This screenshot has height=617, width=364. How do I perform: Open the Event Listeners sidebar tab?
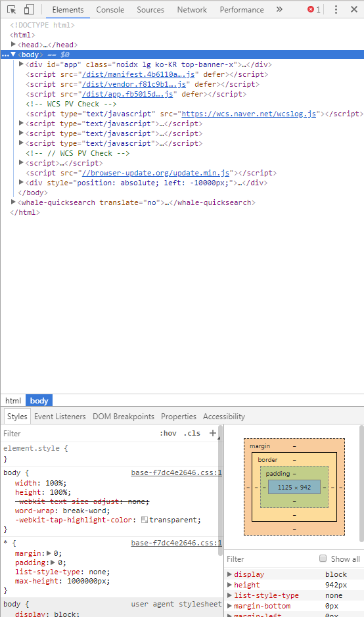(60, 417)
